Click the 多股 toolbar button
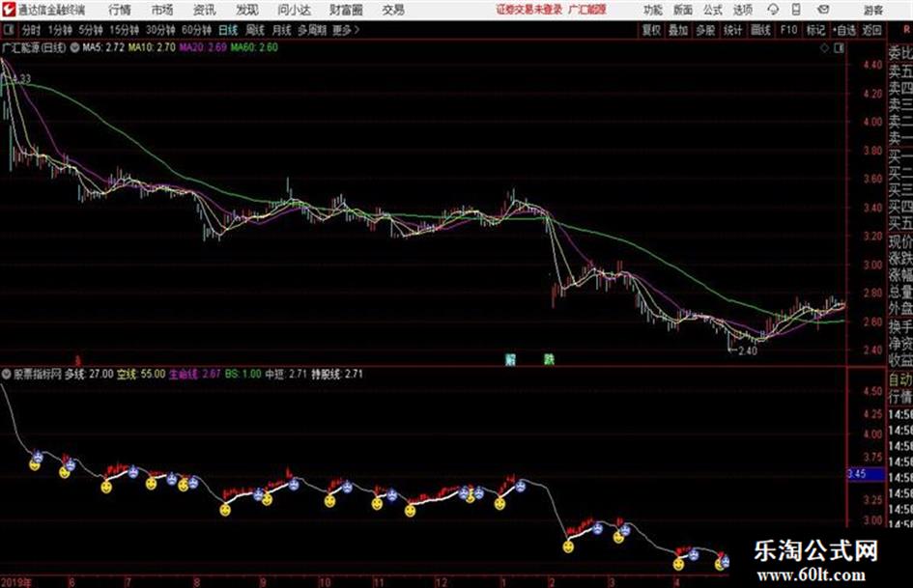 pos(705,30)
